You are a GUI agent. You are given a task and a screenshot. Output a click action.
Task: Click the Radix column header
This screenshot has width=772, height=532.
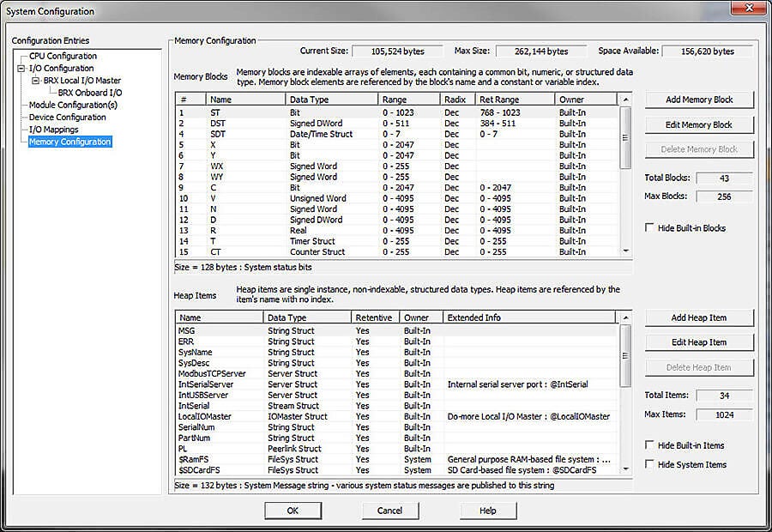click(457, 100)
